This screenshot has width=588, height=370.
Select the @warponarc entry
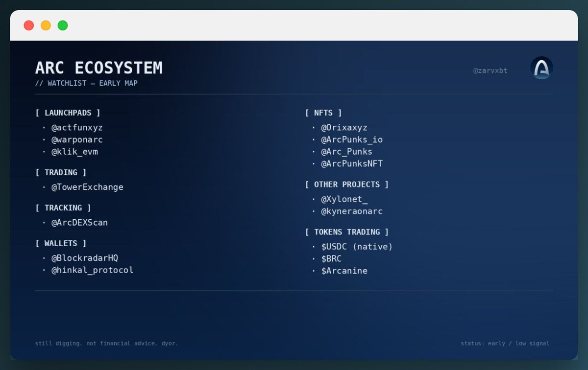pos(77,139)
